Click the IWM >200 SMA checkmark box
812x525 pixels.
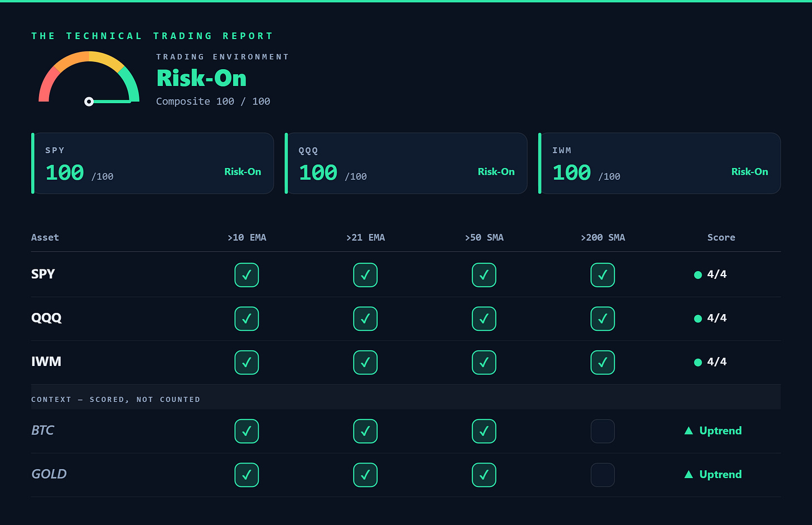click(x=603, y=363)
